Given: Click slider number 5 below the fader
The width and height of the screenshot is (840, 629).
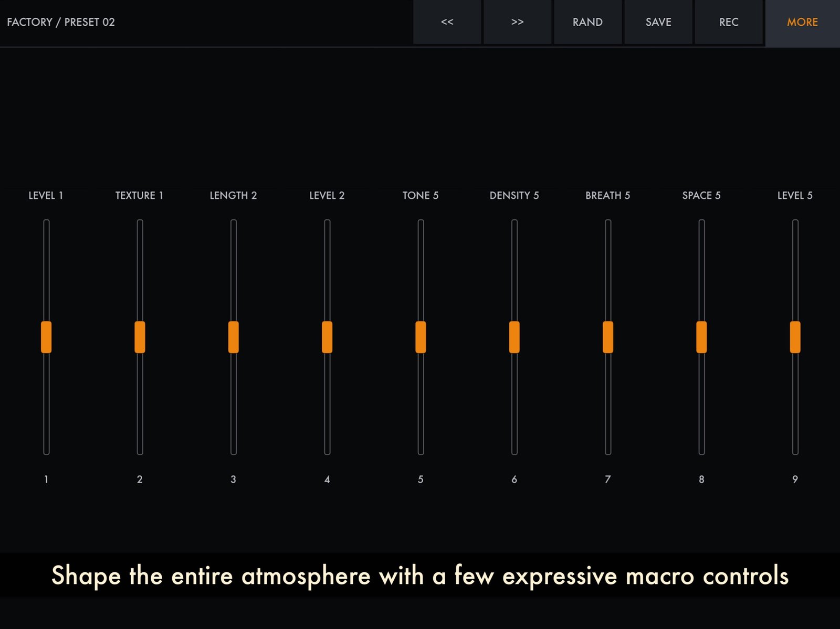Looking at the screenshot, I should (421, 479).
